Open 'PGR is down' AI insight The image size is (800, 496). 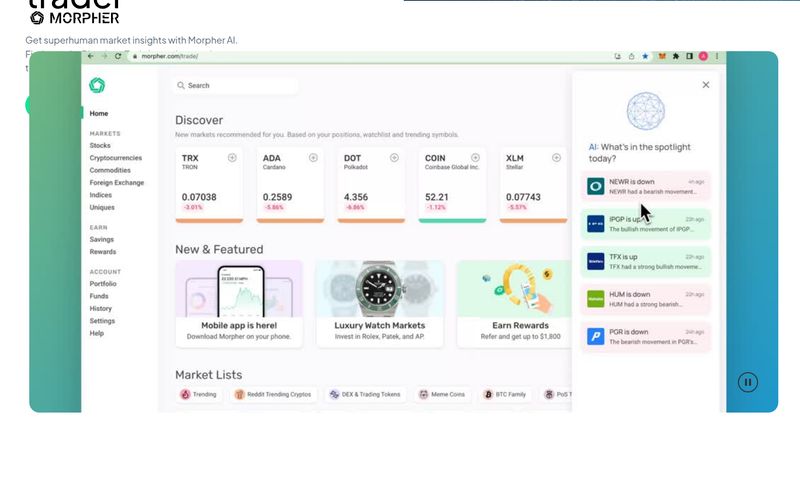(x=645, y=336)
